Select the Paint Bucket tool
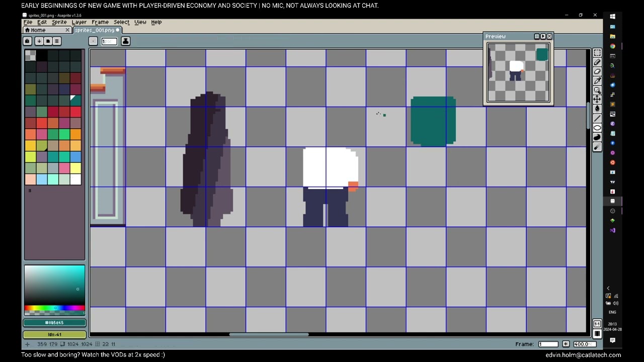 click(x=597, y=109)
